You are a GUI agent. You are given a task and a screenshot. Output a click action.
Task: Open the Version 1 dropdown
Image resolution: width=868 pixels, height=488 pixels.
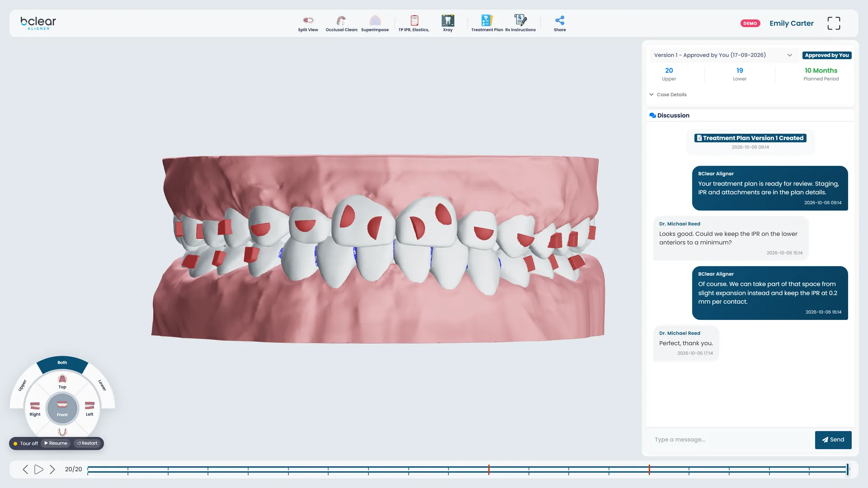click(x=723, y=55)
